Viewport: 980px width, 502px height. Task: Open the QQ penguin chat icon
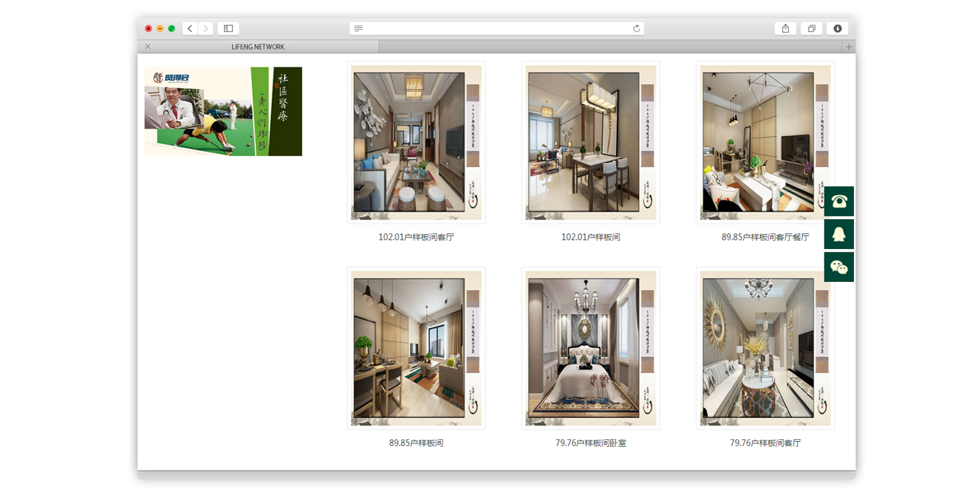[838, 234]
